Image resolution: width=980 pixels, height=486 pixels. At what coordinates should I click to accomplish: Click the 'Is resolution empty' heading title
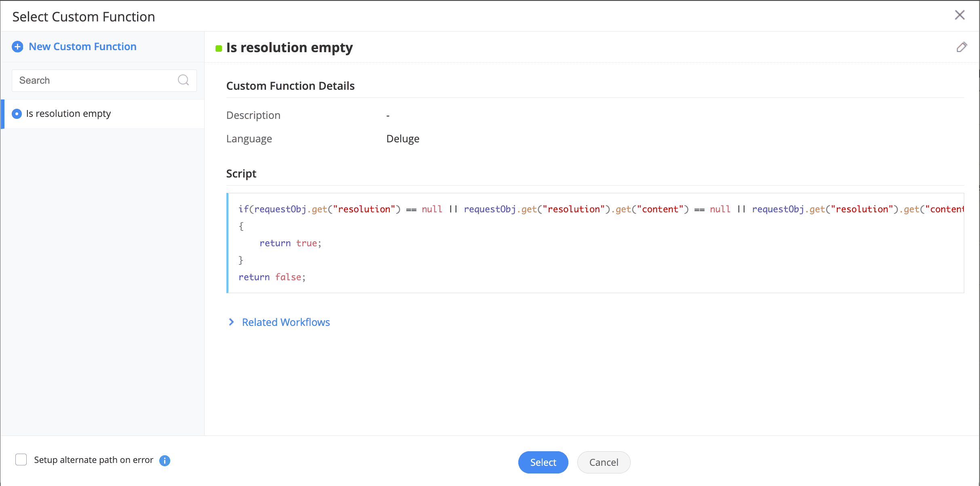[289, 48]
